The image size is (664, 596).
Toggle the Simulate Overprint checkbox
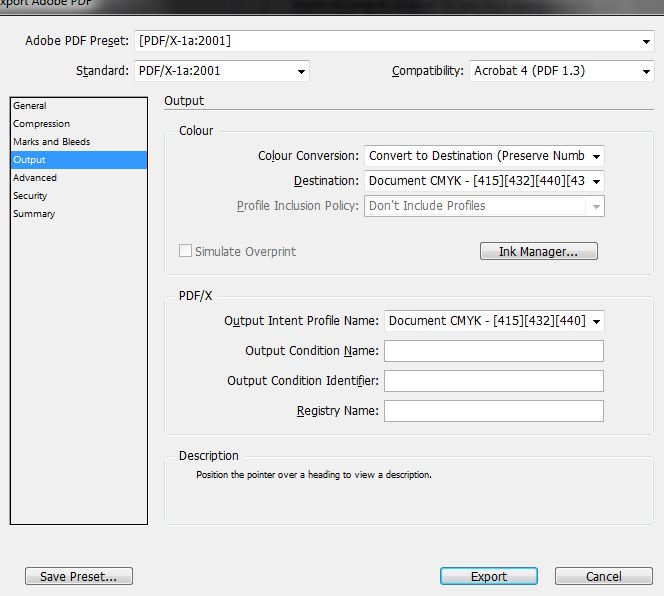click(185, 251)
